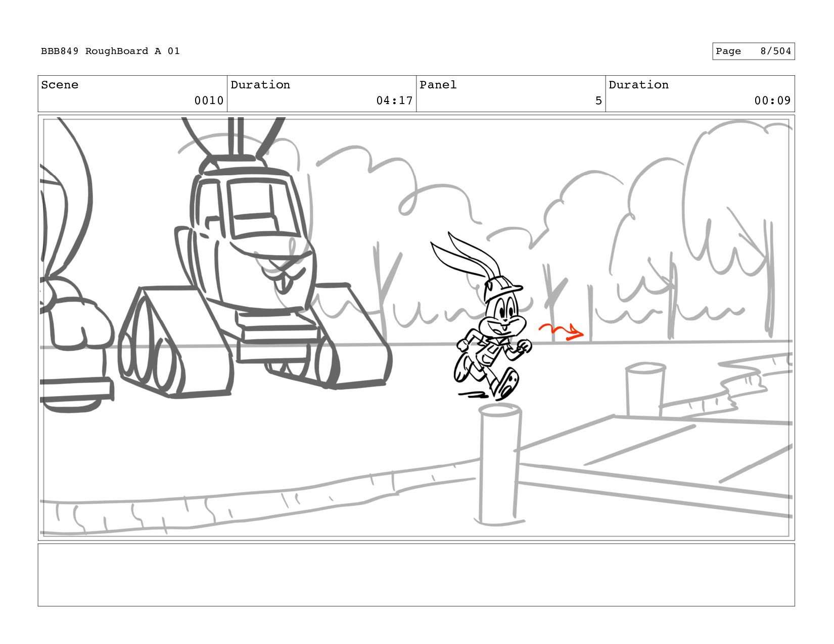Click the scene duration value '04:17'
834x644 pixels.
coord(394,101)
